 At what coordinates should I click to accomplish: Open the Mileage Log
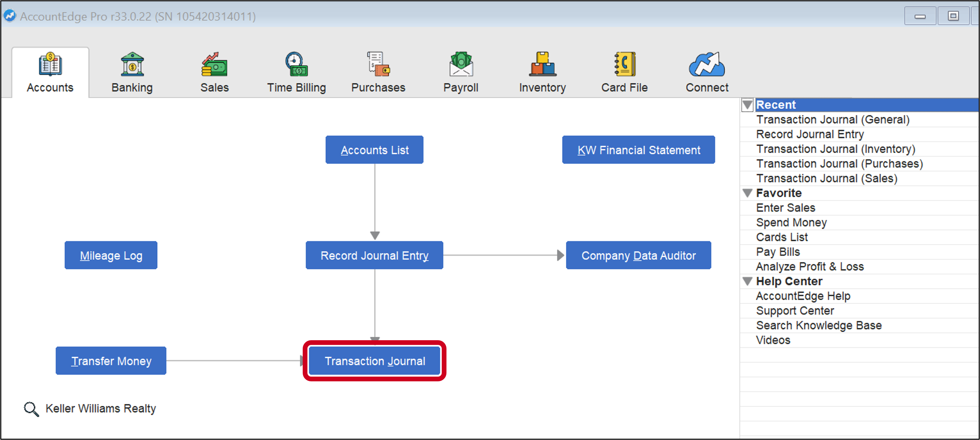(x=111, y=255)
